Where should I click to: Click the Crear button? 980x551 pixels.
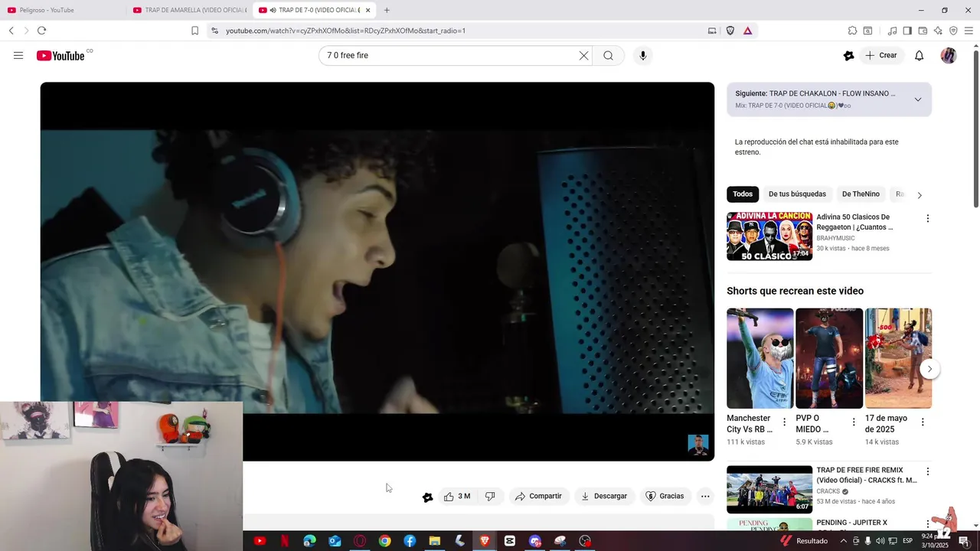(x=881, y=55)
